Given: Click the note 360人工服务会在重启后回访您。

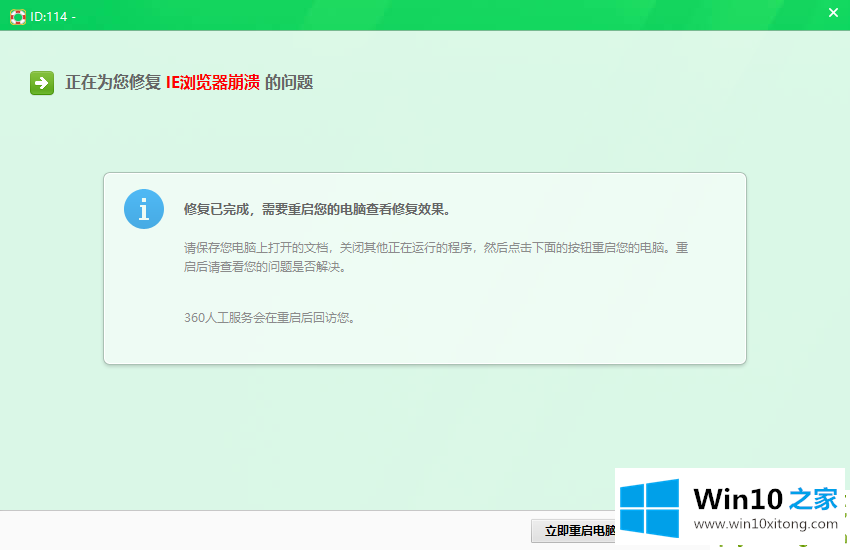Looking at the screenshot, I should tap(269, 318).
